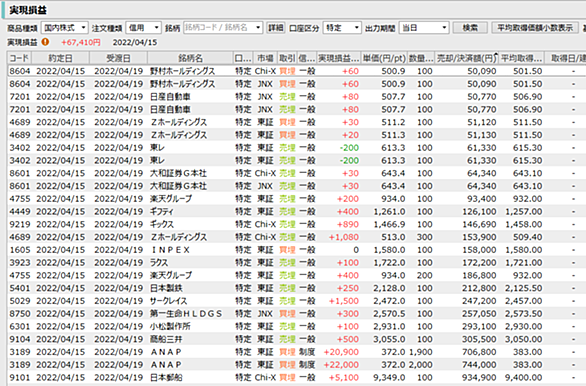The width and height of the screenshot is (586, 386).
Task: Select the サークレイス row
Action: click(x=297, y=301)
